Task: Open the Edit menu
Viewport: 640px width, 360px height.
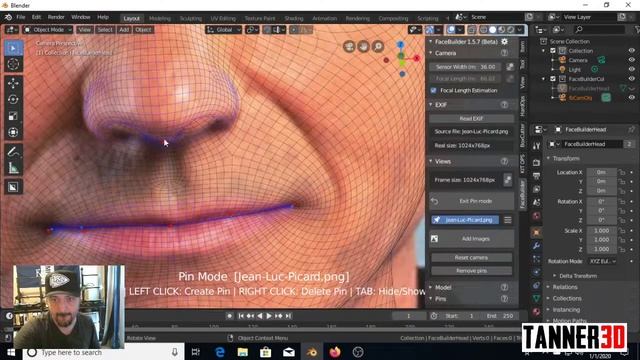Action: 37,17
